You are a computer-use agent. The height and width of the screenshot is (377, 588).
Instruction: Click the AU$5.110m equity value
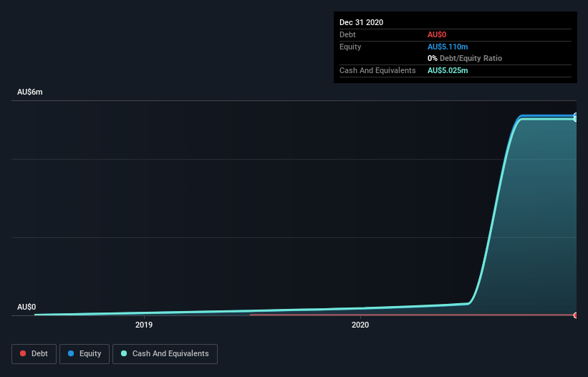[x=448, y=47]
